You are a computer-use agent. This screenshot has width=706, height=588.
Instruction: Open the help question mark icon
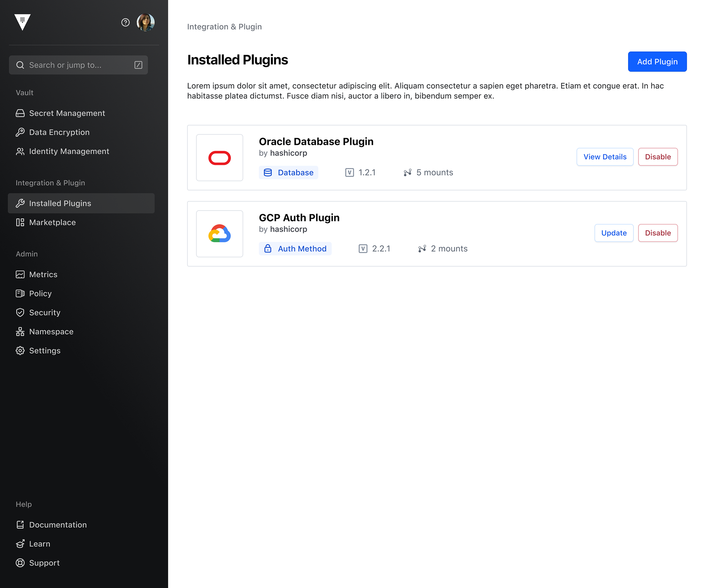(x=125, y=22)
